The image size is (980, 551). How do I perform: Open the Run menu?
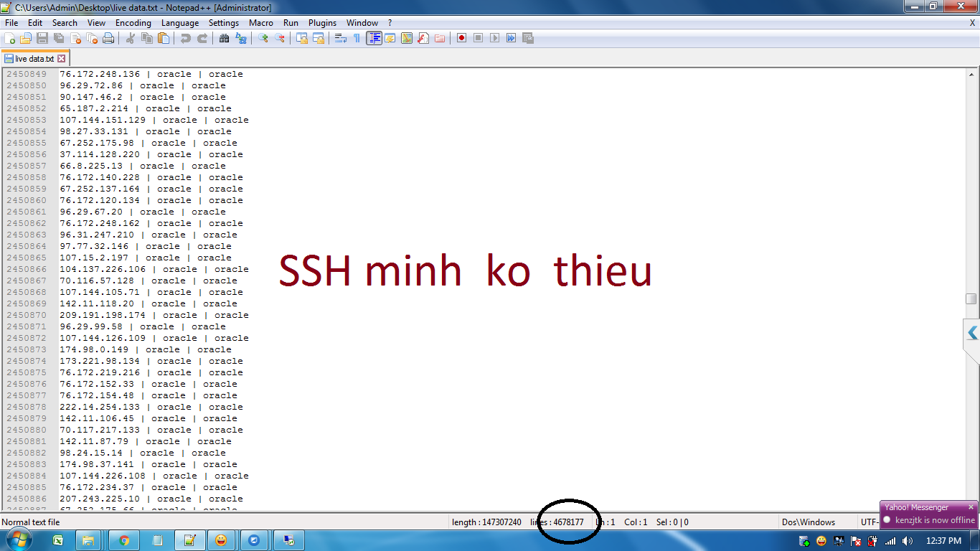(291, 23)
